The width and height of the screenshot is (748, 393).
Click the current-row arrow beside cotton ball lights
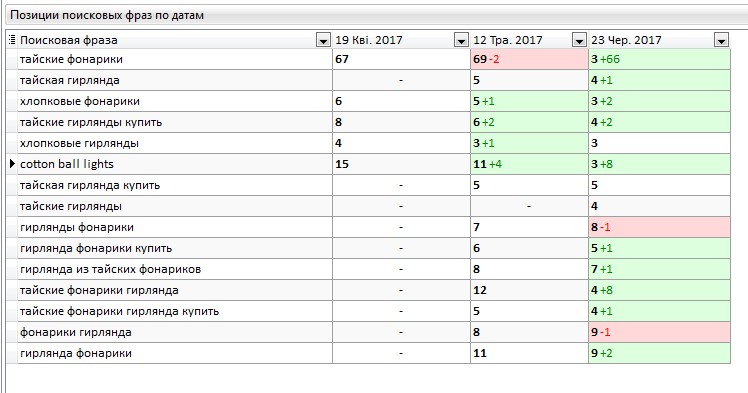coord(12,164)
